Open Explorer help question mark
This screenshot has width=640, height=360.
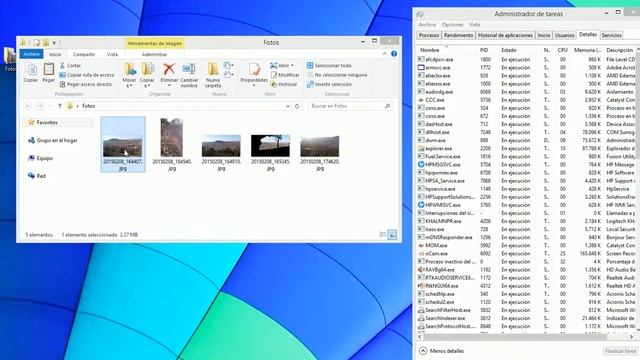pyautogui.click(x=394, y=53)
